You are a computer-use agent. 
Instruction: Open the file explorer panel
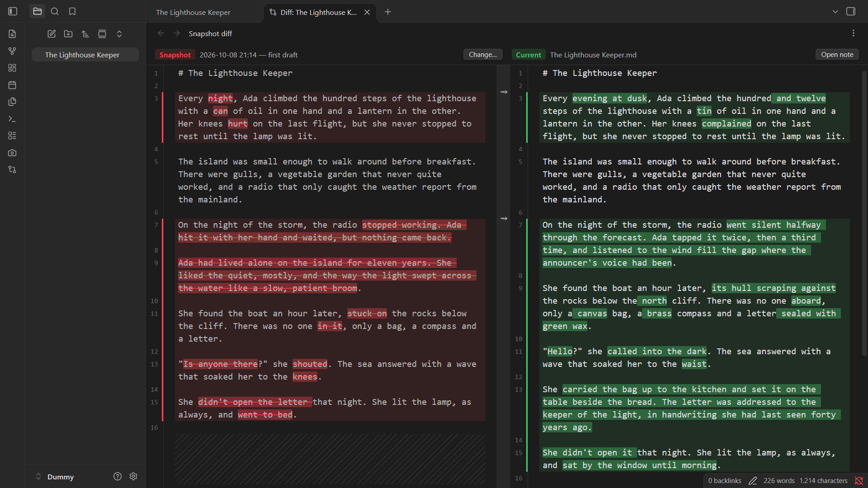38,11
